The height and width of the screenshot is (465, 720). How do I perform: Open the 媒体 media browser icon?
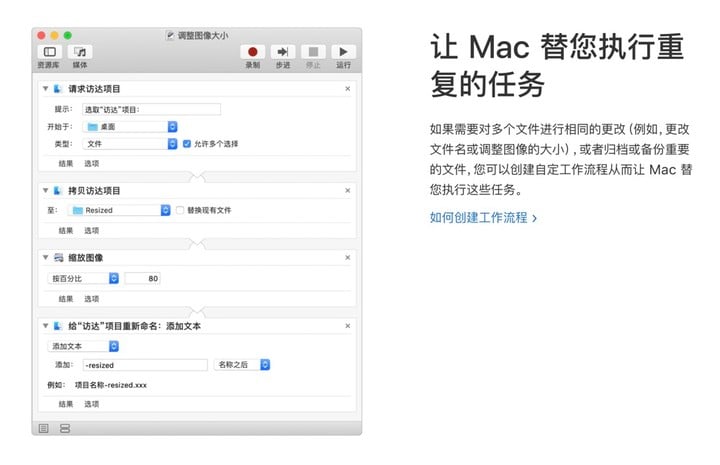coord(81,52)
